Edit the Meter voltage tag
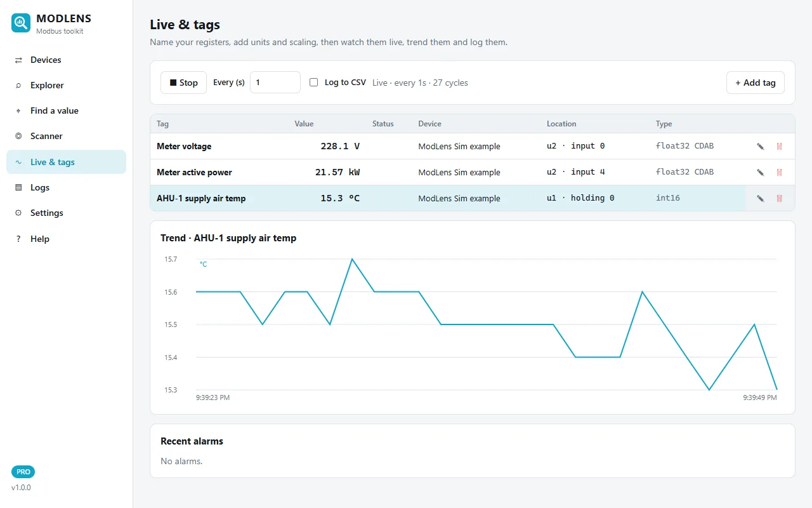812x508 pixels. (760, 146)
